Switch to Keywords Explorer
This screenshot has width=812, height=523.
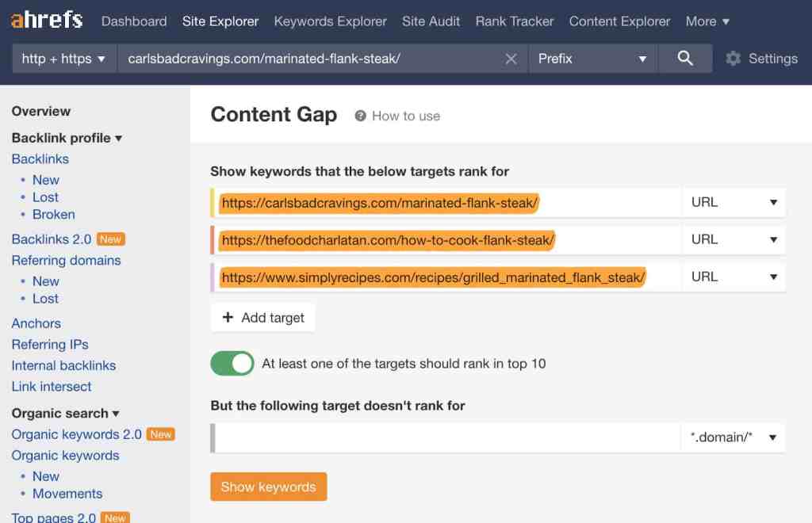[330, 21]
